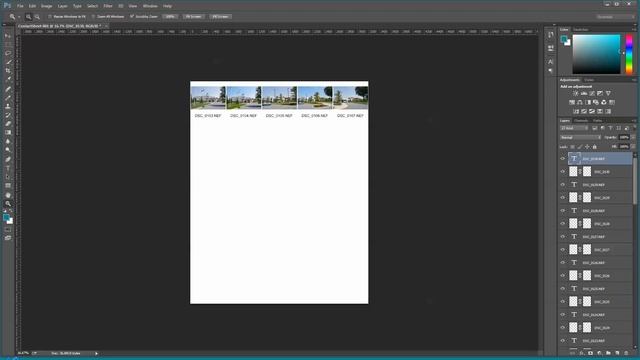Click the Fit Screen button

click(x=193, y=17)
